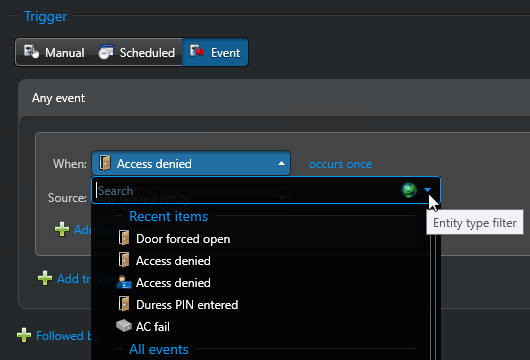Click the Any event label
Viewport: 530px width, 360px height.
click(x=58, y=98)
